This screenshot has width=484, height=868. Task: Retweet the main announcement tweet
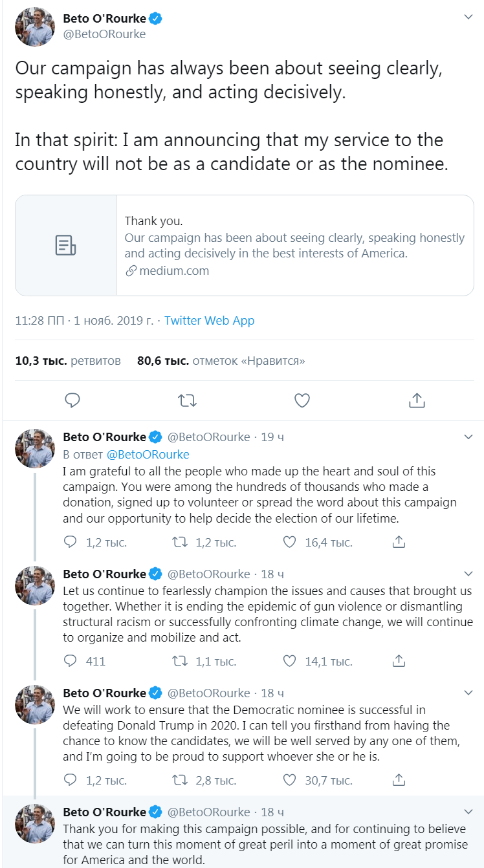click(x=188, y=400)
